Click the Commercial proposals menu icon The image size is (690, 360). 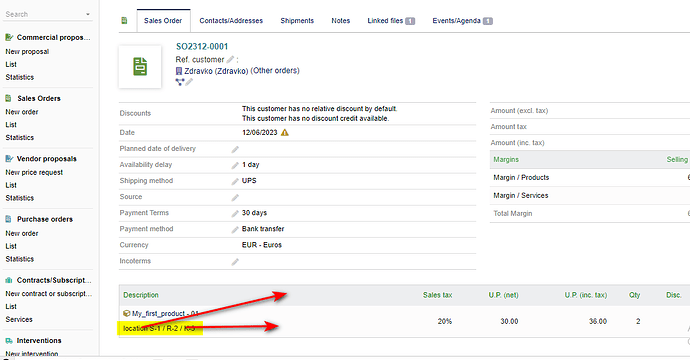coord(9,37)
